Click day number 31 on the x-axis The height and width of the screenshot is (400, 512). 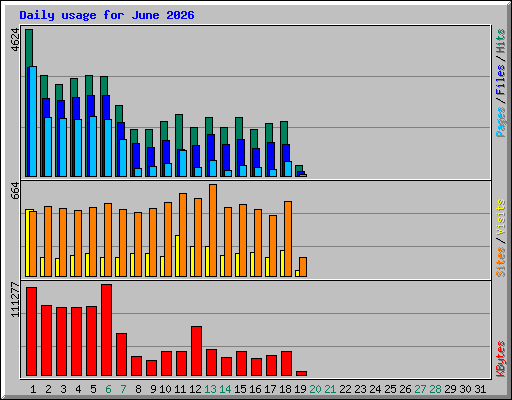(480, 389)
